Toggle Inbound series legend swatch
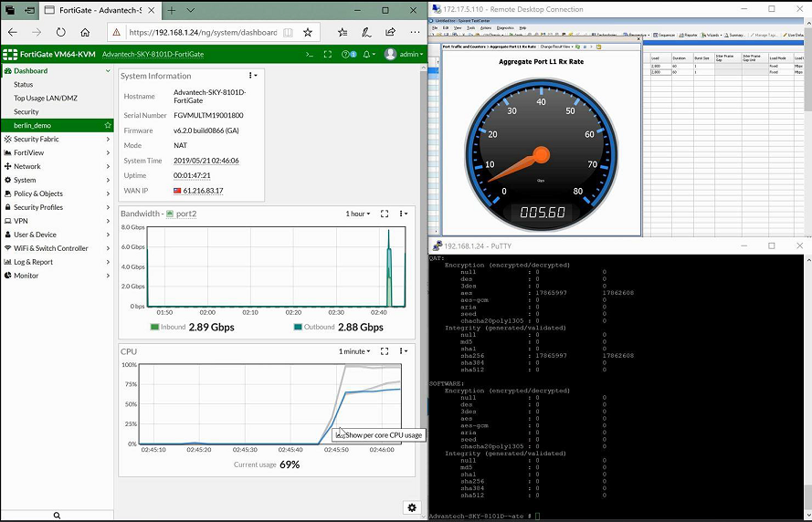This screenshot has width=812, height=522. pyautogui.click(x=154, y=327)
